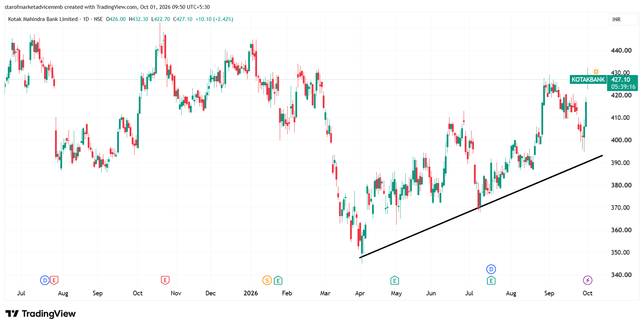Click the Nov label on time axis
Image resolution: width=644 pixels, height=327 pixels.
point(176,293)
